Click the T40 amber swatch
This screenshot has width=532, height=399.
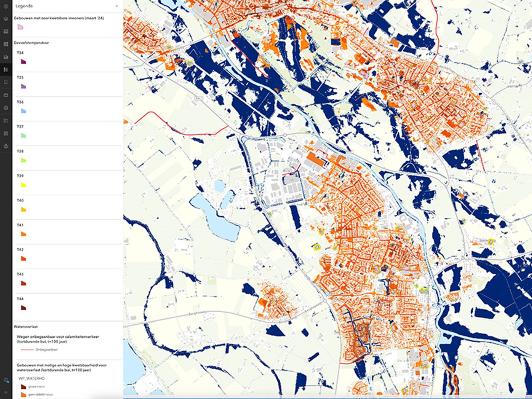[23, 209]
